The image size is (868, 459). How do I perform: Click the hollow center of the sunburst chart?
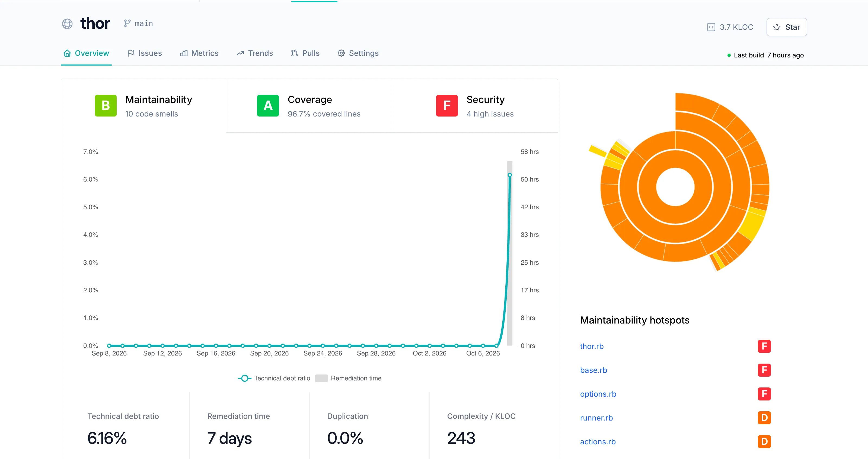pos(675,187)
